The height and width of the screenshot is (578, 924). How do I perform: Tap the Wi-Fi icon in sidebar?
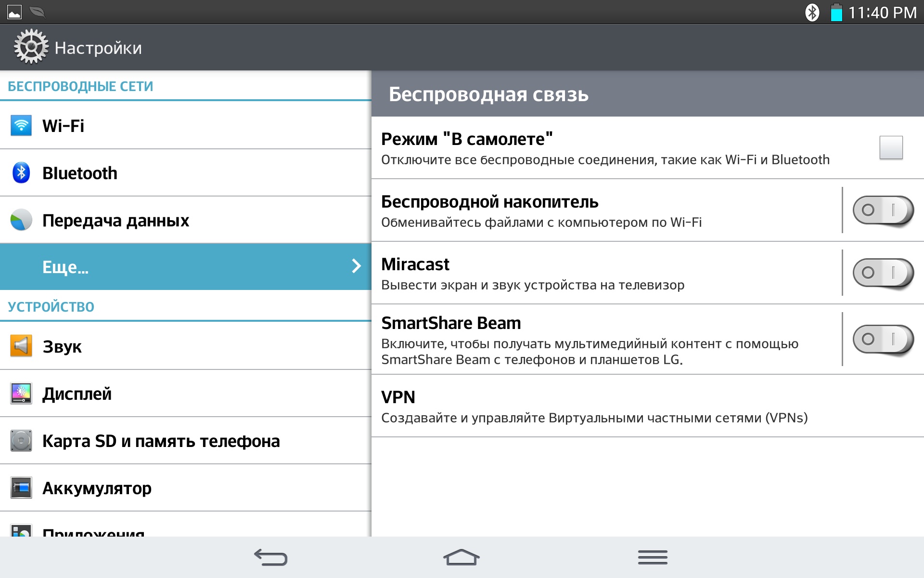21,126
